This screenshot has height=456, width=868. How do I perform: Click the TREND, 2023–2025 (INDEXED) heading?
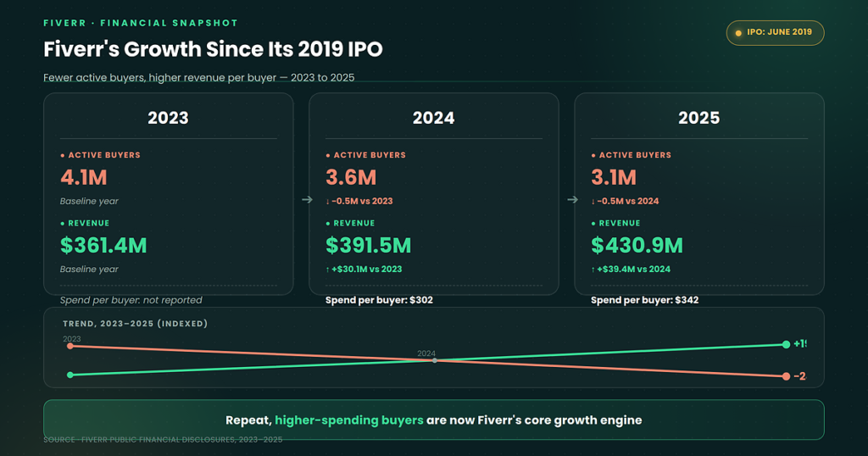[x=135, y=324]
